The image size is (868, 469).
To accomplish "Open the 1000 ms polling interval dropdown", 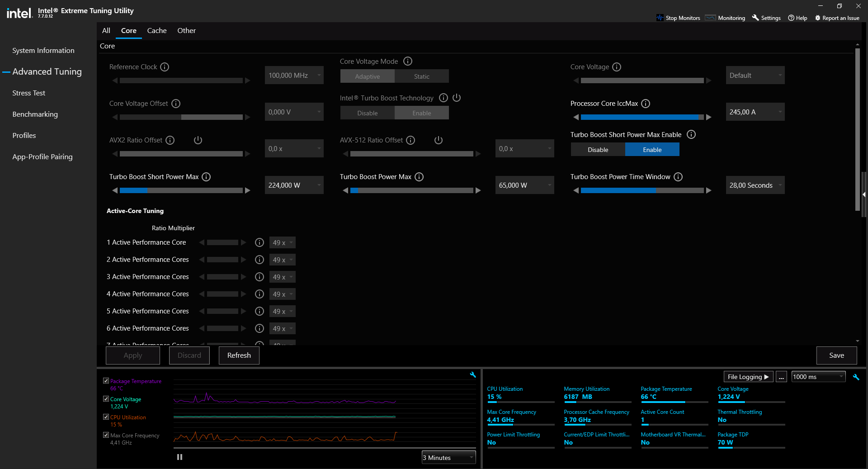I will click(819, 377).
